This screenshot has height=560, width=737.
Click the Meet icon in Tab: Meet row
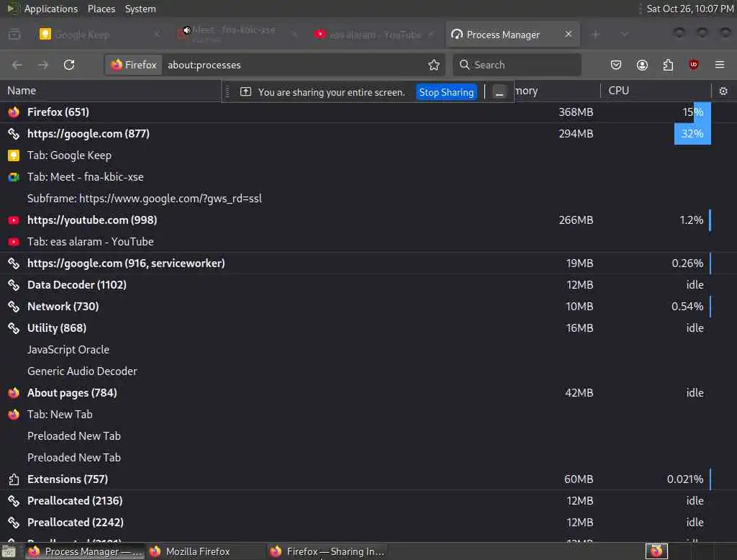coord(14,177)
